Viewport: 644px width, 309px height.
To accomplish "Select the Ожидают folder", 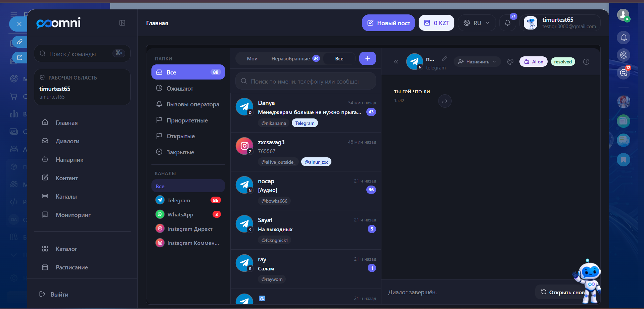I will pos(188,88).
